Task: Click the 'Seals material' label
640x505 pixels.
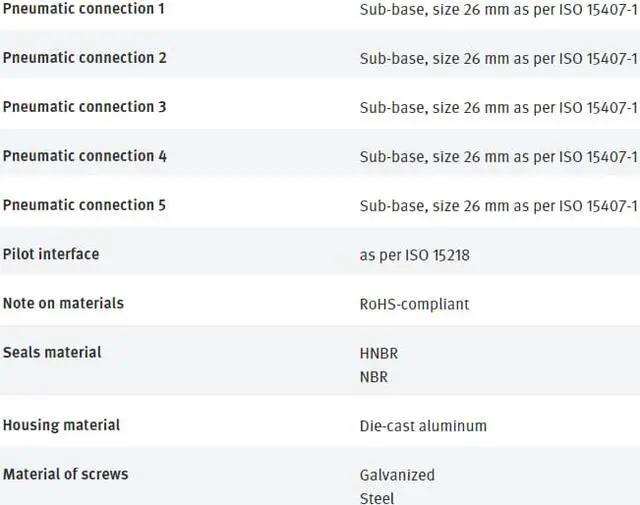Action: click(52, 352)
